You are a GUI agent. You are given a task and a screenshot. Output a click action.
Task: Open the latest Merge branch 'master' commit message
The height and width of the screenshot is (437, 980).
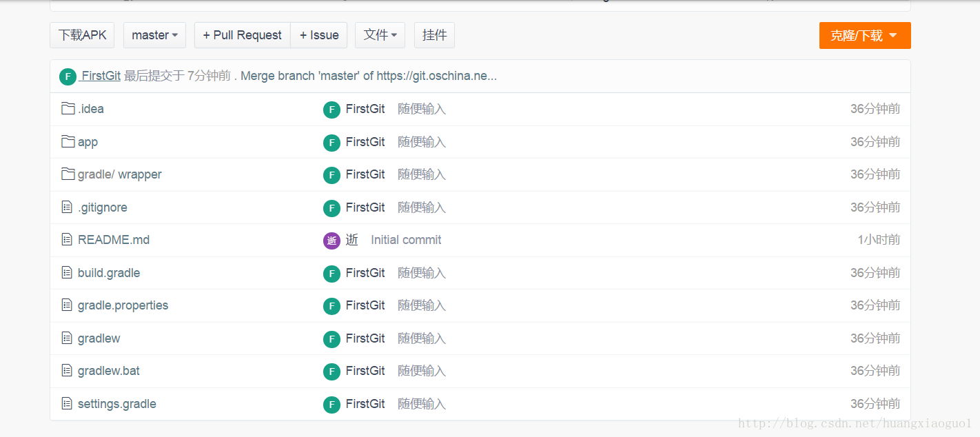pyautogui.click(x=369, y=76)
